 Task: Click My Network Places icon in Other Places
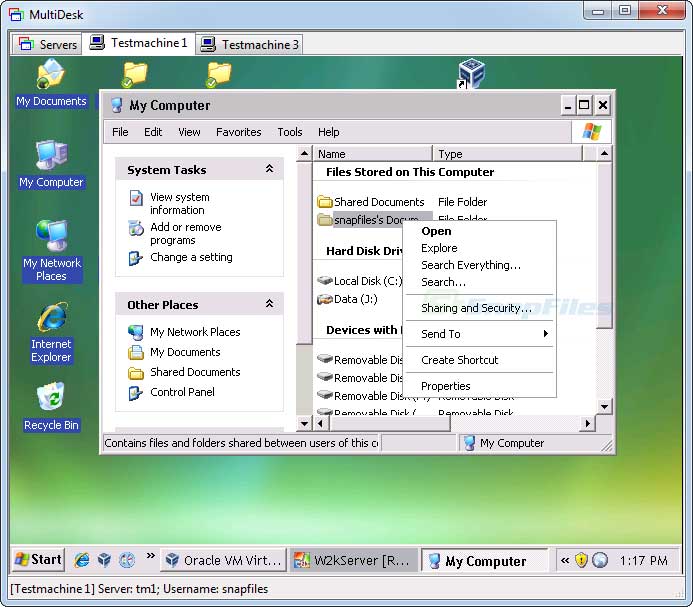click(x=136, y=332)
